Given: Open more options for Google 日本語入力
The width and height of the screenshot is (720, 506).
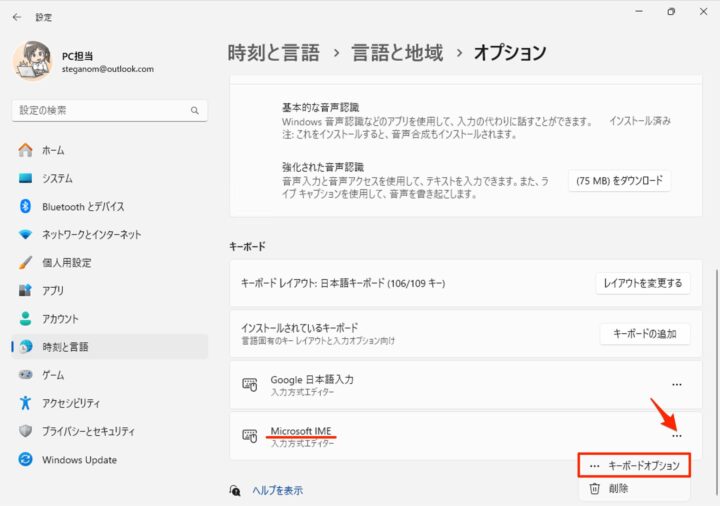Looking at the screenshot, I should point(677,385).
